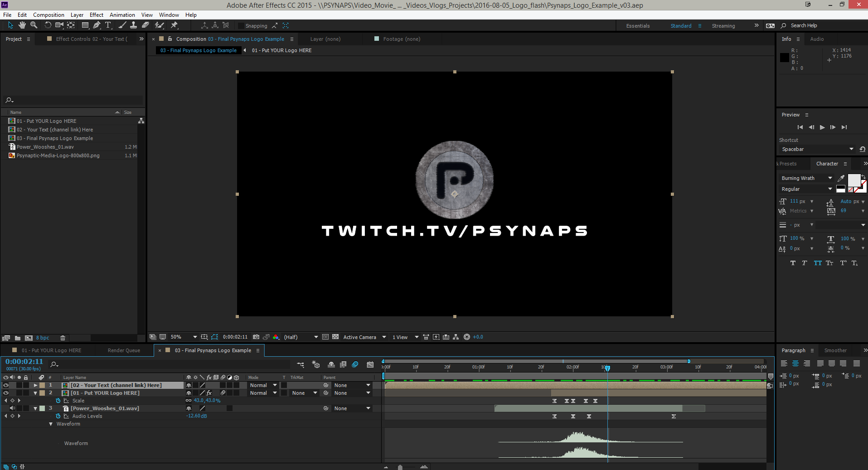
Task: Select the Zoom magnifier tool
Action: [34, 25]
